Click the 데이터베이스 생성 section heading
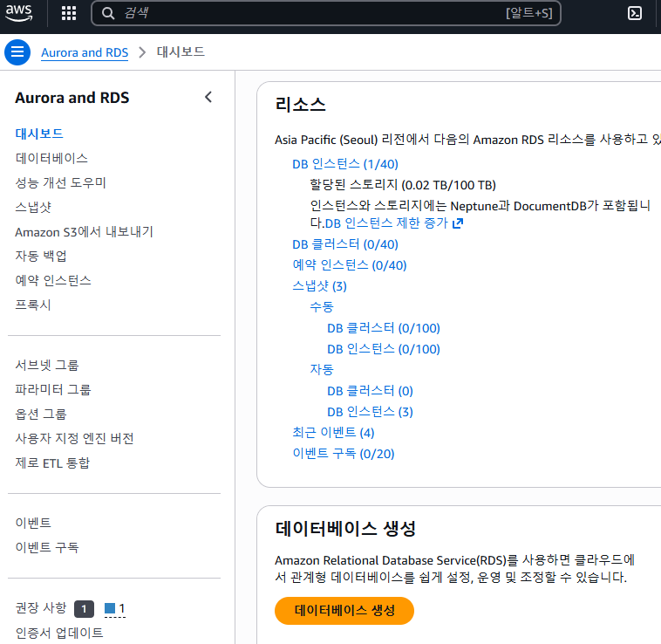 [345, 529]
